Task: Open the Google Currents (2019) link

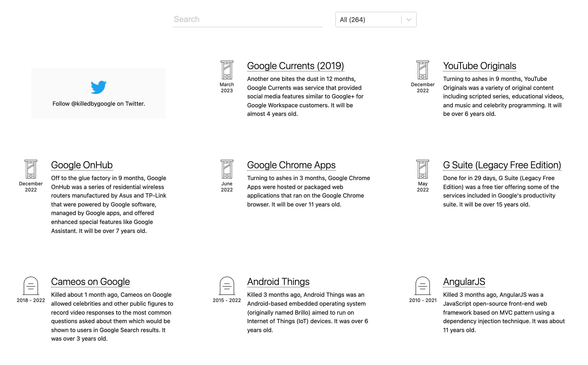Action: coord(295,66)
